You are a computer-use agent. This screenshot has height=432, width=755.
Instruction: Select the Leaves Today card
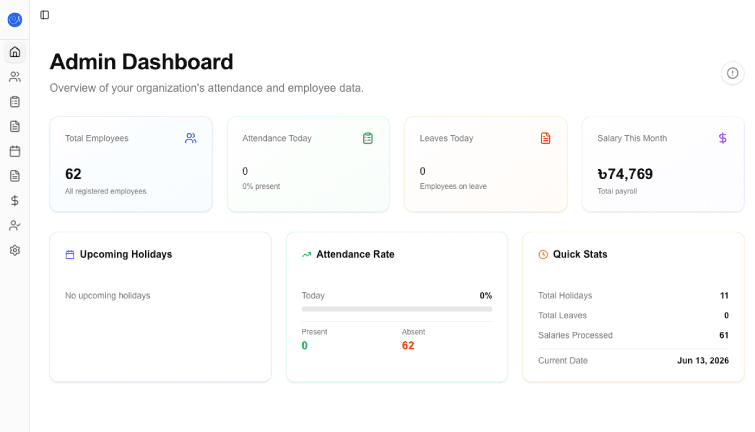(486, 164)
